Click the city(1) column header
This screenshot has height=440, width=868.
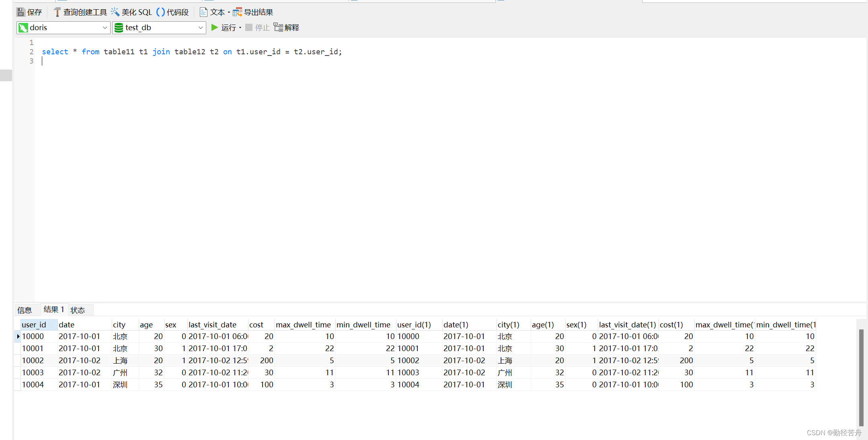513,325
